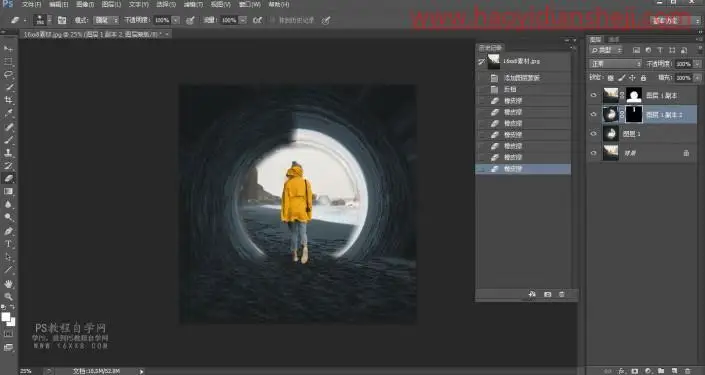Toggle the Brush panel from options bar

62,20
